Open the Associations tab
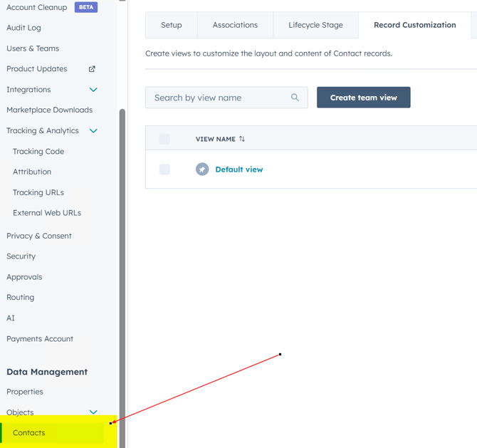477x448 pixels. pos(235,25)
